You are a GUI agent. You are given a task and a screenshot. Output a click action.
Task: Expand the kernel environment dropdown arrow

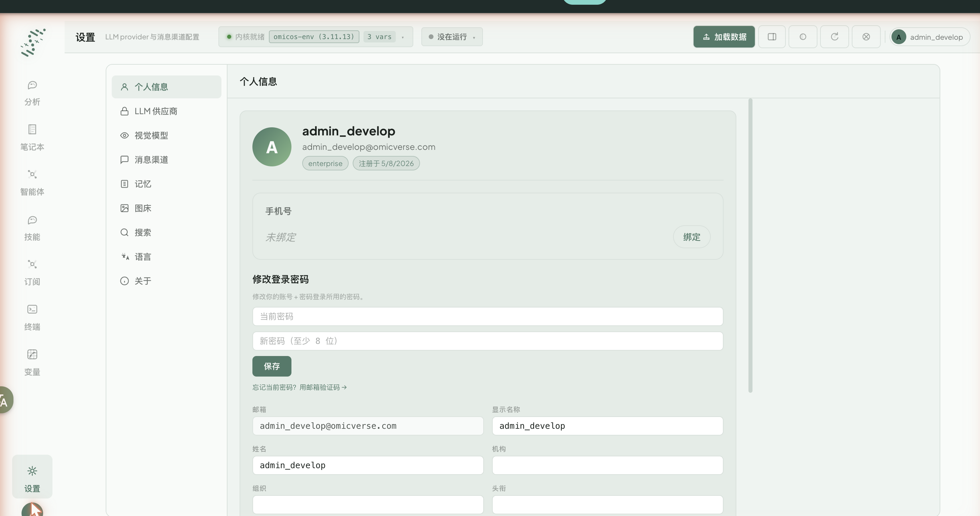pos(403,37)
